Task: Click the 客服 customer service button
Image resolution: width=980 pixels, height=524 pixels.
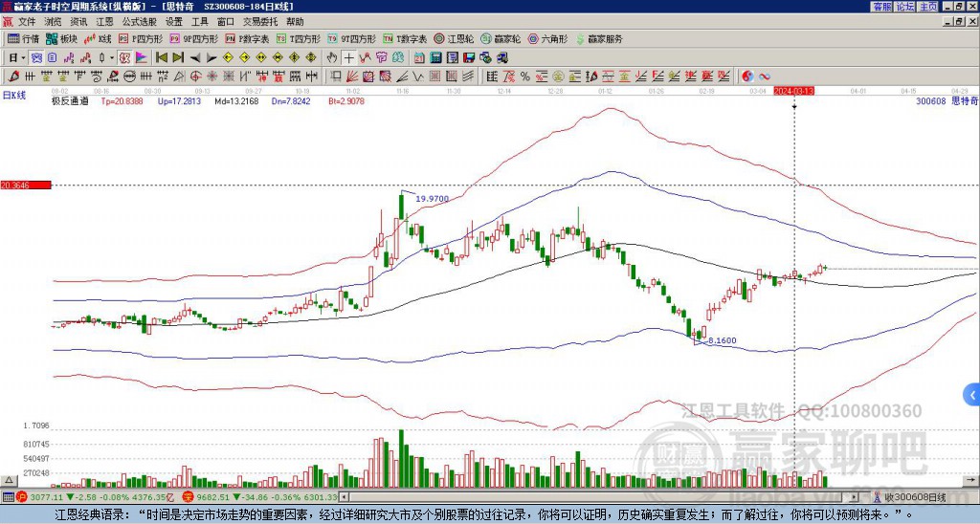Action: point(881,6)
